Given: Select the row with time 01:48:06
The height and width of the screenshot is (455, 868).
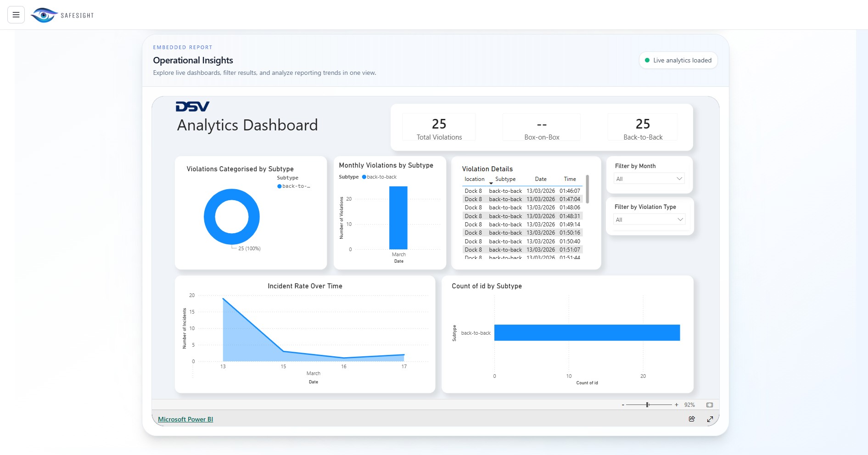Looking at the screenshot, I should click(522, 208).
